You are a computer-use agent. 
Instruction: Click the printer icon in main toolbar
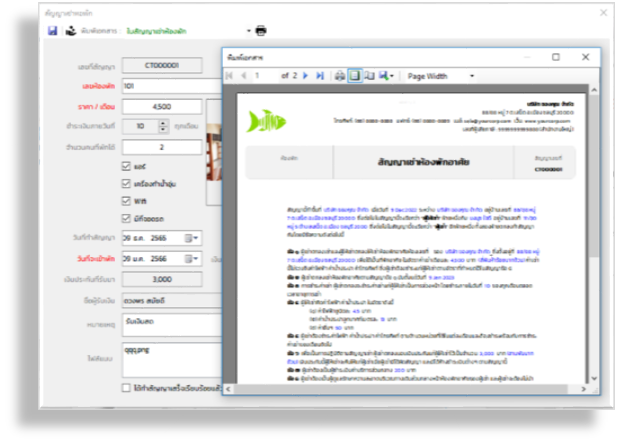tap(261, 31)
